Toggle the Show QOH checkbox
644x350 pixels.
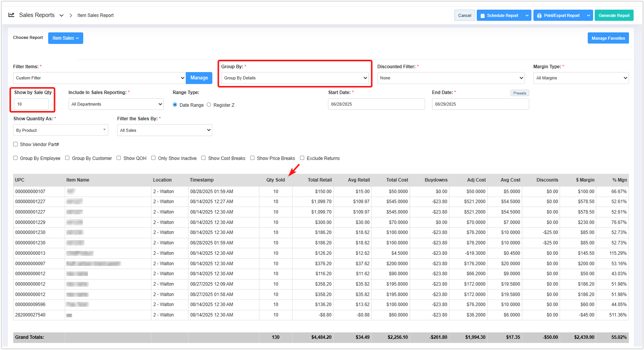pyautogui.click(x=119, y=158)
